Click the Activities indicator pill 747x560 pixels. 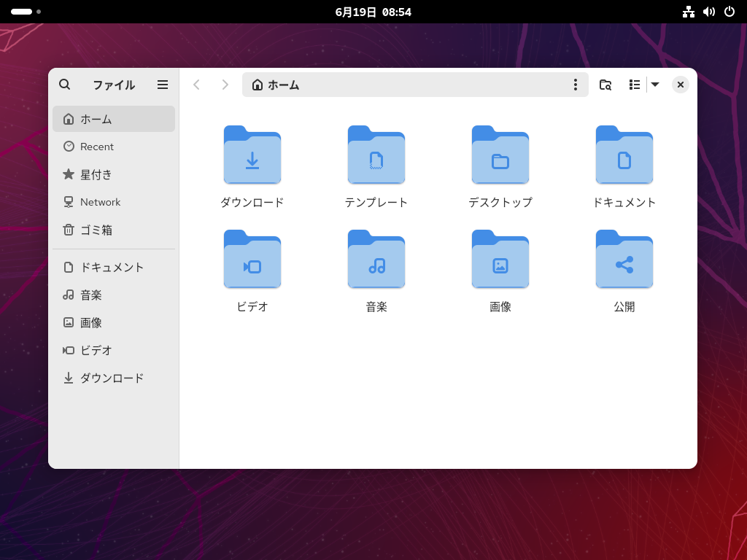[20, 12]
